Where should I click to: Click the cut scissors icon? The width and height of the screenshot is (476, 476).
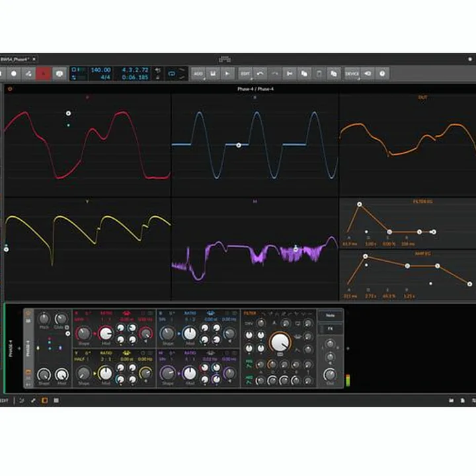[290, 73]
